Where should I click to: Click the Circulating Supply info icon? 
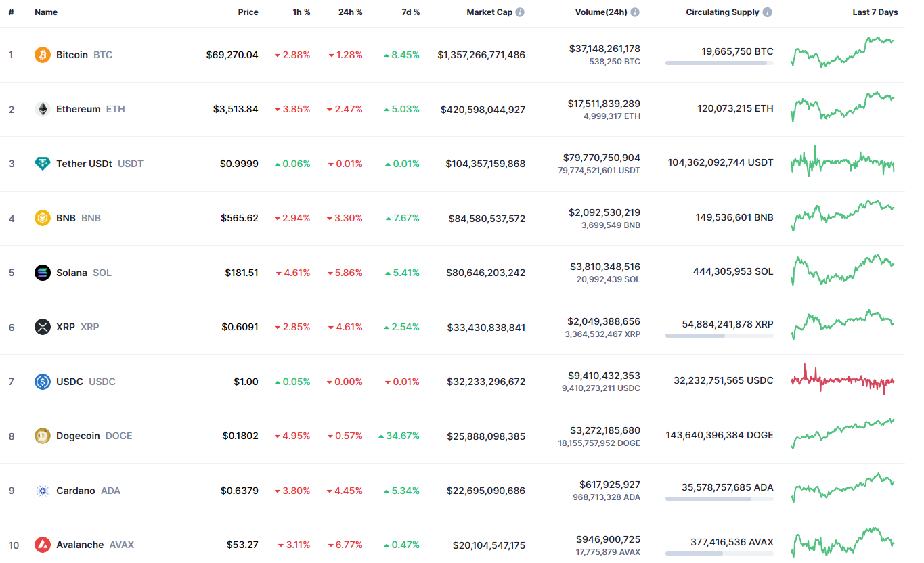[767, 12]
